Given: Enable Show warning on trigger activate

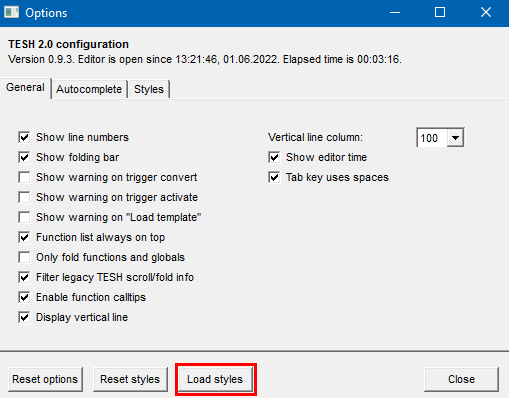Looking at the screenshot, I should [x=24, y=197].
